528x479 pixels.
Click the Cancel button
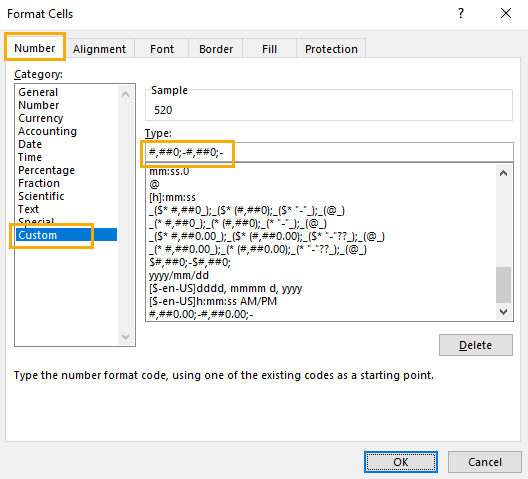[x=485, y=462]
